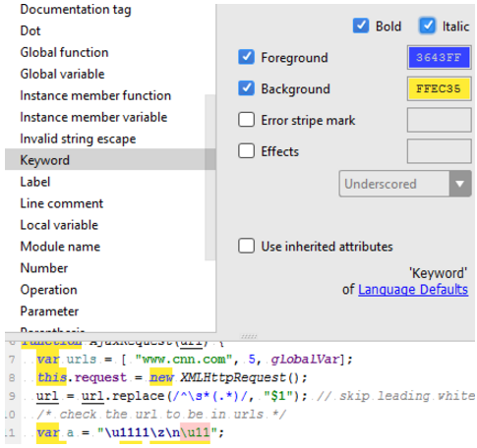477x448 pixels.
Task: Enable the Error stripe mark checkbox
Action: [246, 120]
